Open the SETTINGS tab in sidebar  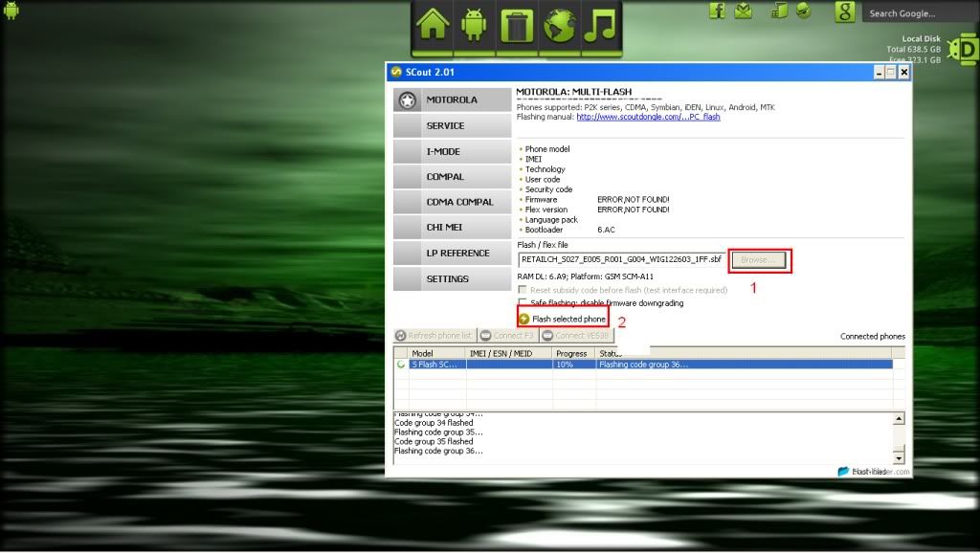pyautogui.click(x=453, y=278)
